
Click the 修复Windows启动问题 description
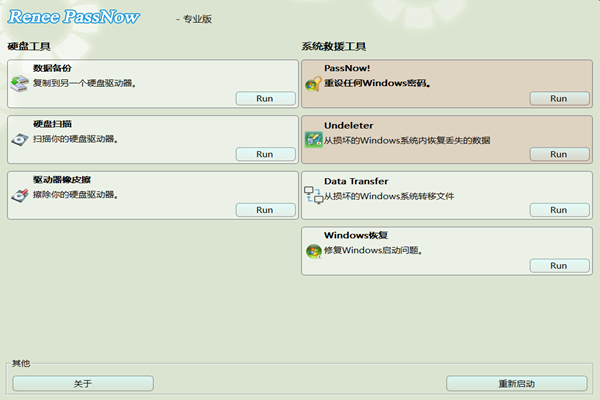point(373,250)
